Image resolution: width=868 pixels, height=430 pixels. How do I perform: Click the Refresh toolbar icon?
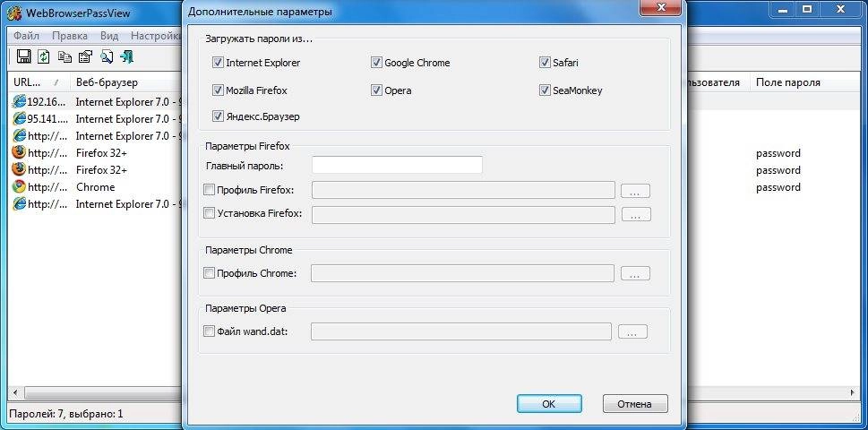44,56
